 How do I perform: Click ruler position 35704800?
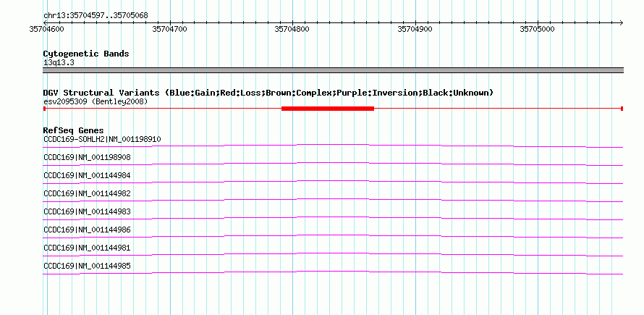tap(292, 29)
